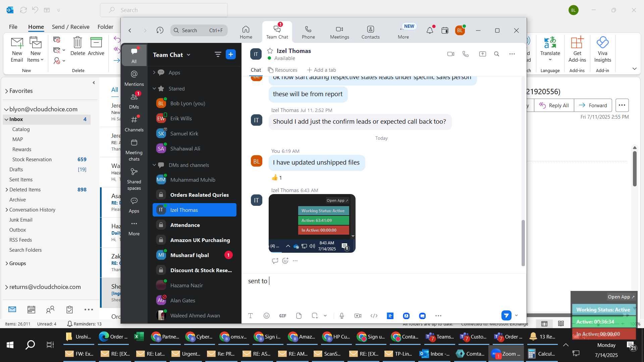Click the new chat plus button
Image resolution: width=644 pixels, height=362 pixels.
[x=231, y=55]
